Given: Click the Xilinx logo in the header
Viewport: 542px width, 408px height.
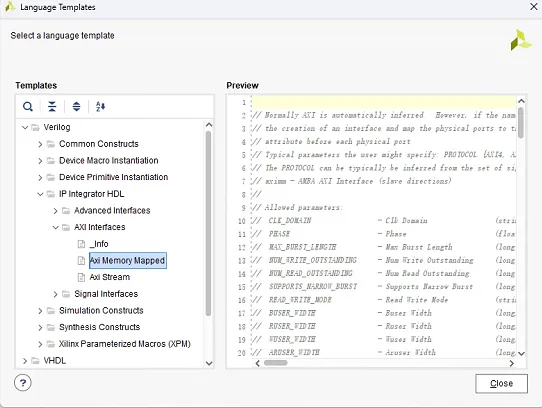Looking at the screenshot, I should click(521, 40).
